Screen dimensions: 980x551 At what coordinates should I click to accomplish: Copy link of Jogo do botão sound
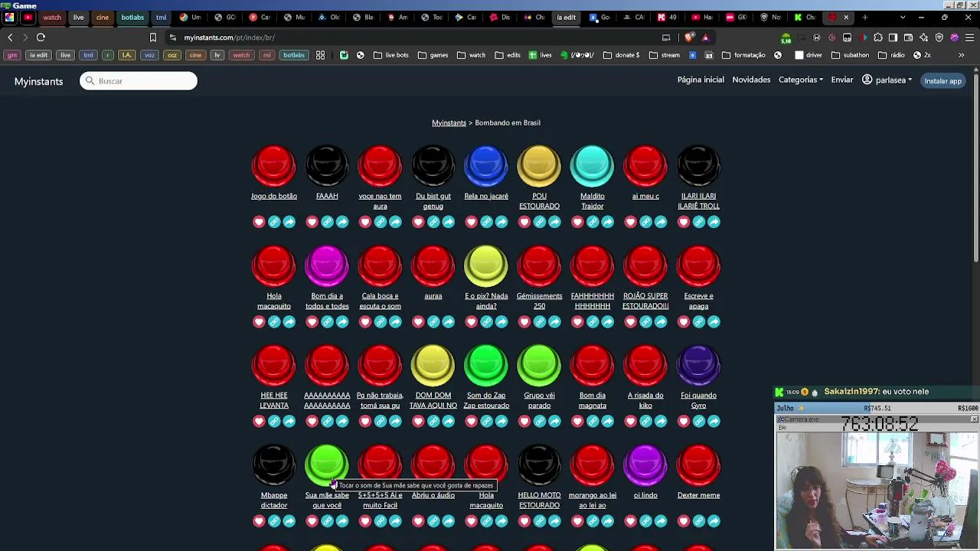tap(274, 222)
